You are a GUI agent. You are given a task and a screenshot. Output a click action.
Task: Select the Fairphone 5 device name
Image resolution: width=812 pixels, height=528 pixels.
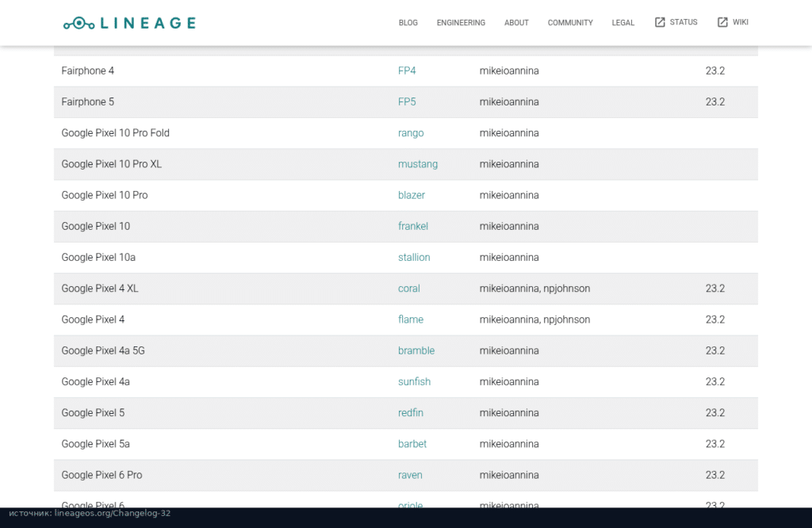click(87, 102)
